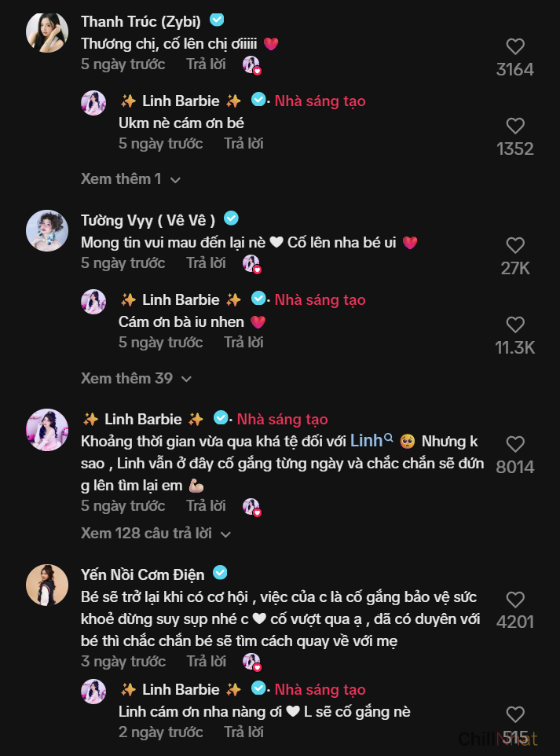Image resolution: width=560 pixels, height=756 pixels.
Task: Like Thanh Trúc (Zybi)'s comment
Action: (515, 46)
